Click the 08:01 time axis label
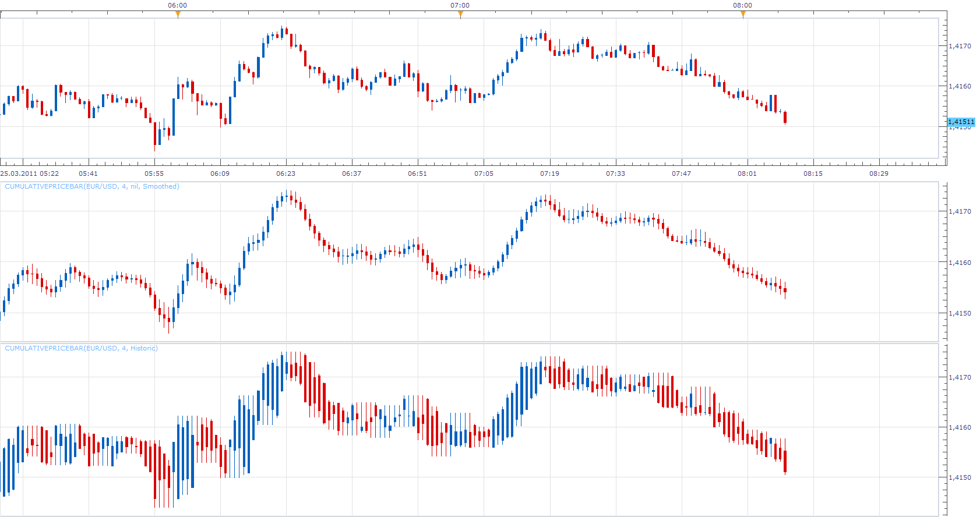 point(748,173)
